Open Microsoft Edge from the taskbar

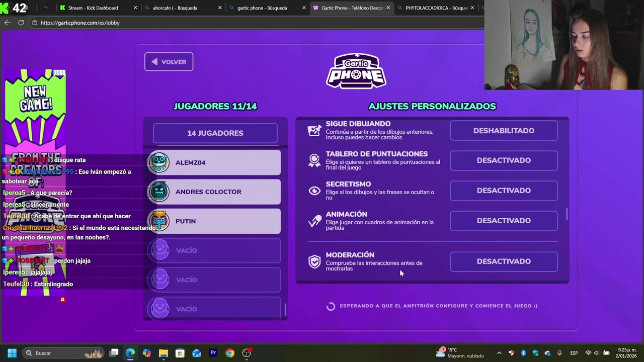coord(130,353)
